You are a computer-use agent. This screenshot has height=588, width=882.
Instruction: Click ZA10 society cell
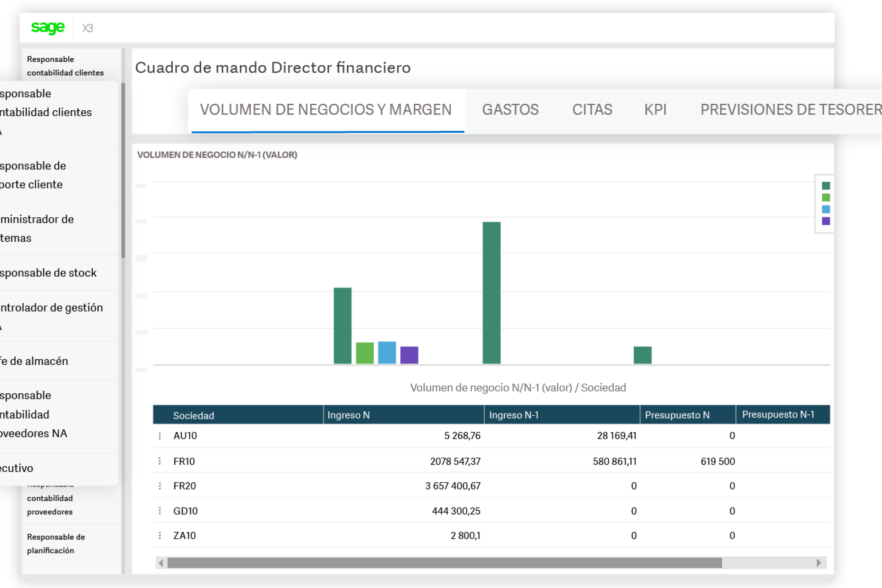point(185,536)
